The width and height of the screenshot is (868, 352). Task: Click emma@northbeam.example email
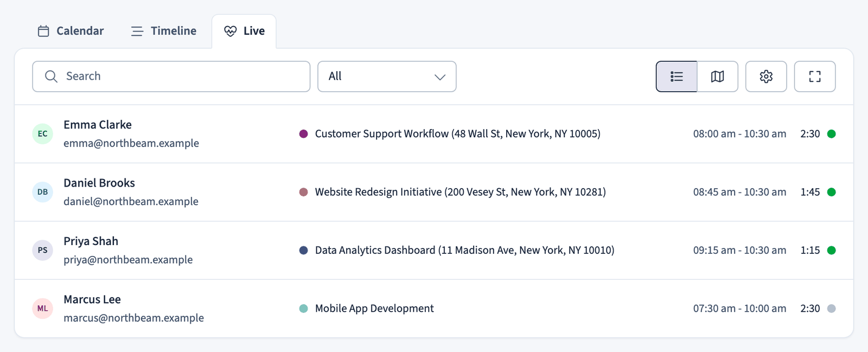tap(131, 143)
